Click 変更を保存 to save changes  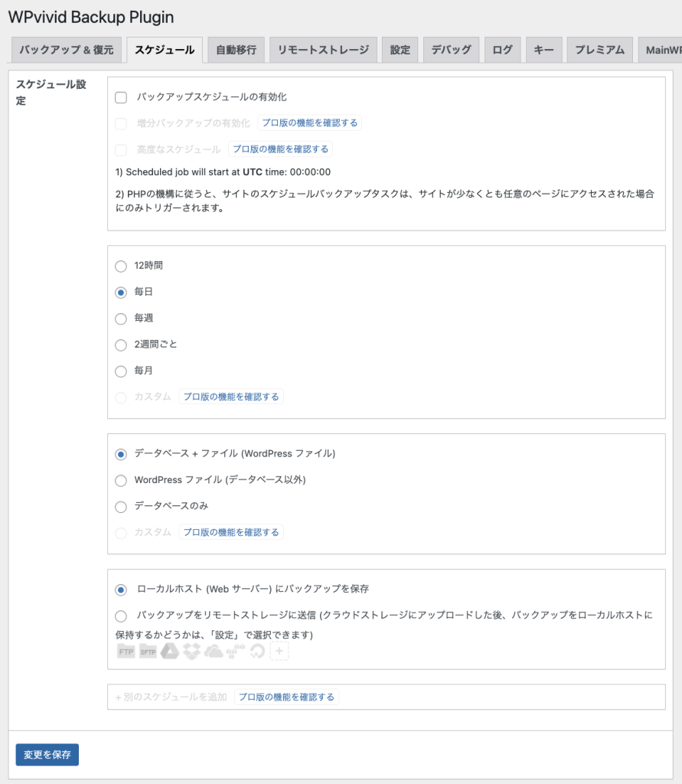(47, 754)
